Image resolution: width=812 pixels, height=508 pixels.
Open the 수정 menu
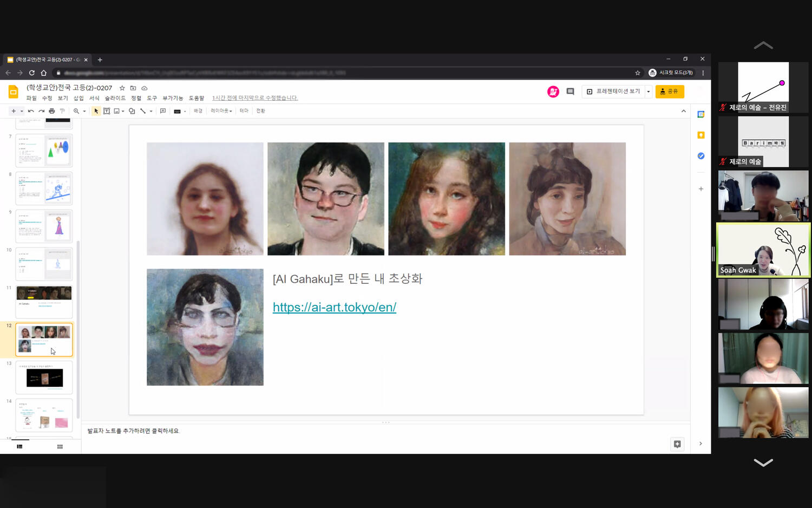(47, 98)
